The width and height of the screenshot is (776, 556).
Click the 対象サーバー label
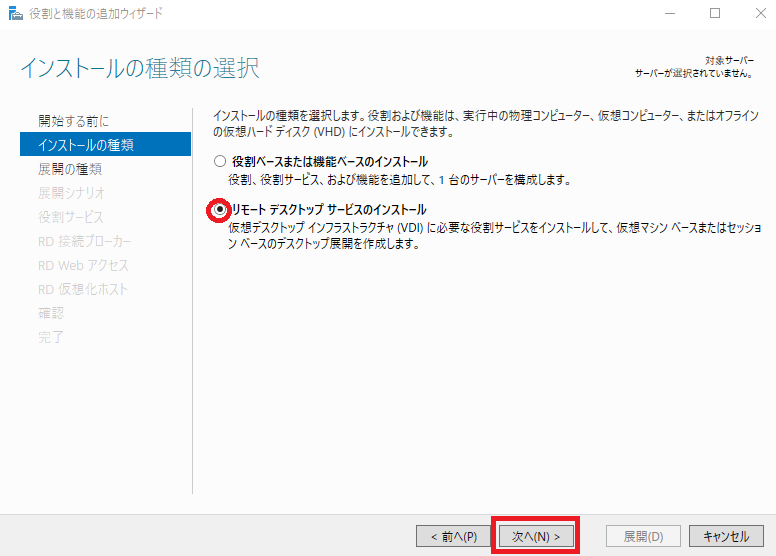[729, 60]
